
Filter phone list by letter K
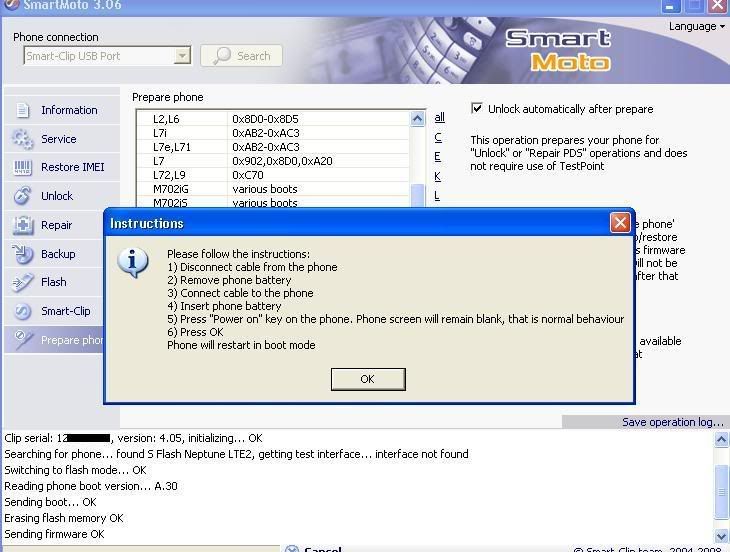pyautogui.click(x=437, y=176)
